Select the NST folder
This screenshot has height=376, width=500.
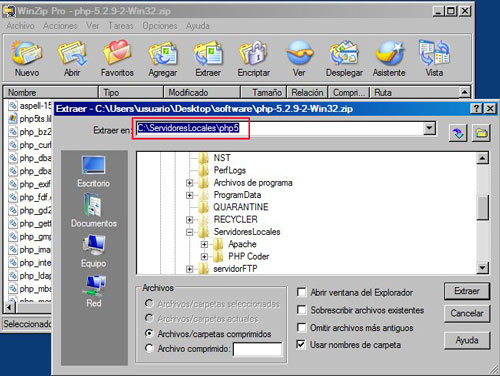tap(222, 158)
